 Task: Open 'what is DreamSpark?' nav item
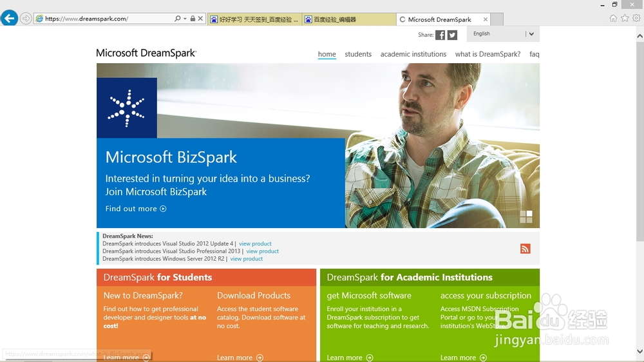click(x=488, y=54)
